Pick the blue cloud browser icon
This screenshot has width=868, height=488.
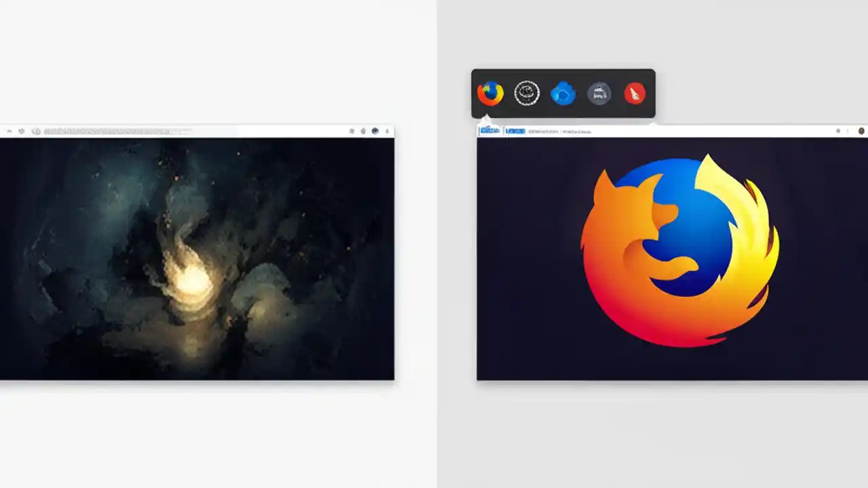coord(563,93)
